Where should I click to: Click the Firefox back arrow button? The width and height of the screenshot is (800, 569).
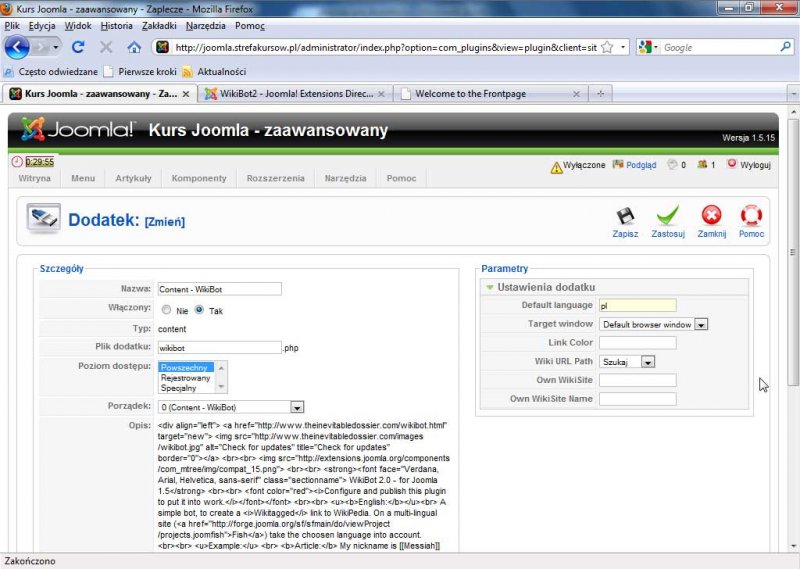pyautogui.click(x=18, y=47)
